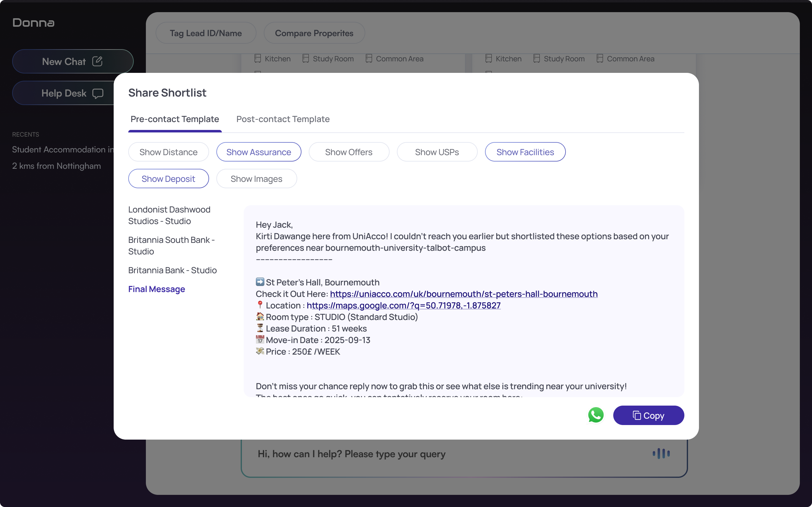812x507 pixels.
Task: Click the Donna logo
Action: (x=33, y=23)
